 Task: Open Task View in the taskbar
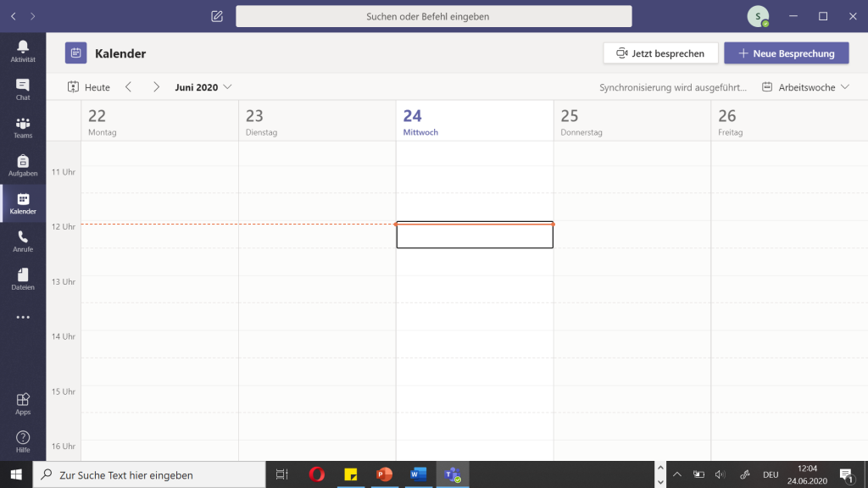click(282, 474)
